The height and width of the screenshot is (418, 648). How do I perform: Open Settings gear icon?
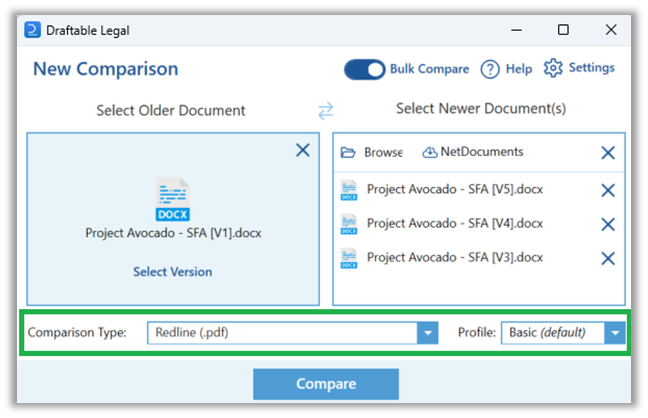[553, 68]
